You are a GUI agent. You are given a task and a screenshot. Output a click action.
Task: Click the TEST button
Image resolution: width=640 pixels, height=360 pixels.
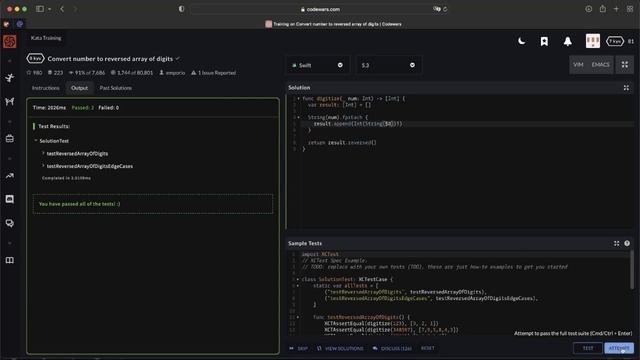588,348
